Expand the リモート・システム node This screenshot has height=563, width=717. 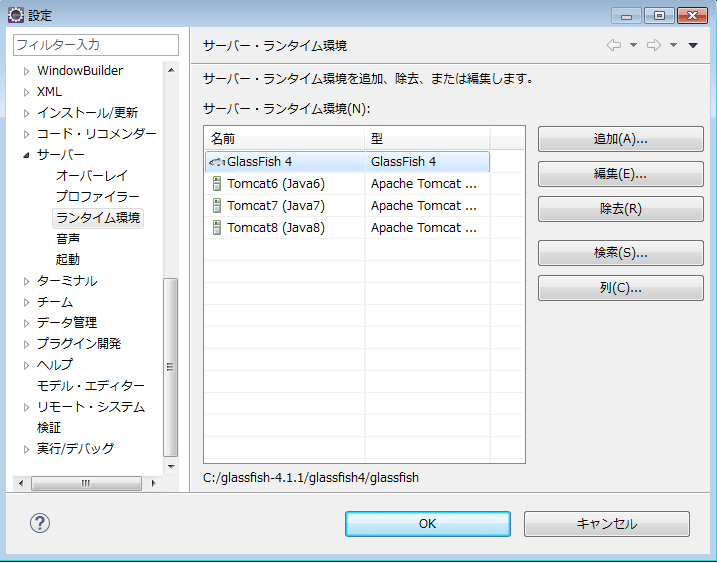26,408
